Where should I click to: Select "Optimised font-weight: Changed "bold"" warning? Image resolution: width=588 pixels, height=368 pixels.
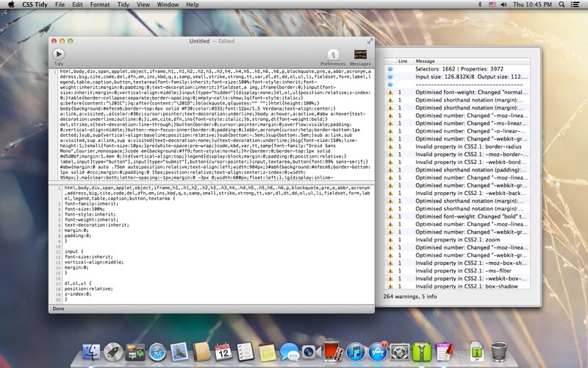457,216
